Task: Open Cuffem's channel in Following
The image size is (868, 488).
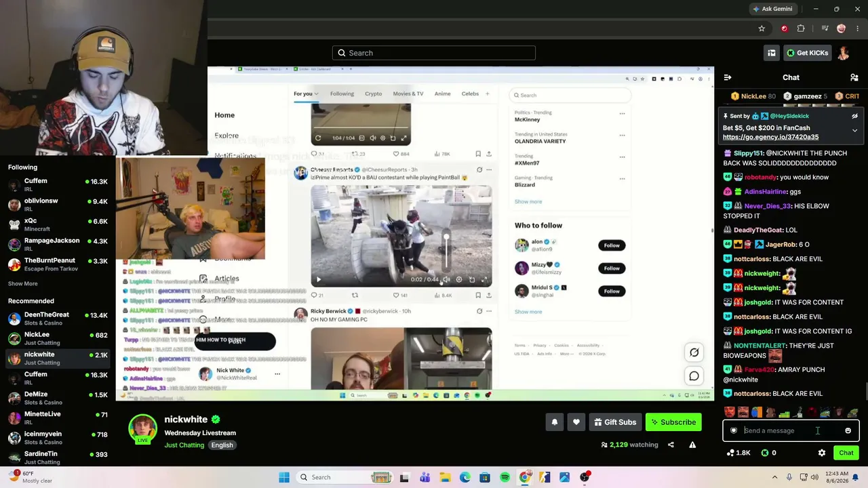Action: coord(58,185)
